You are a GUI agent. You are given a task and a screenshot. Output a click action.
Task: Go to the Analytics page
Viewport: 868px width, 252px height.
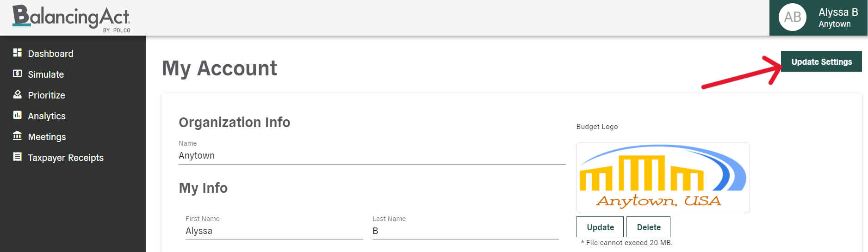[x=47, y=116]
